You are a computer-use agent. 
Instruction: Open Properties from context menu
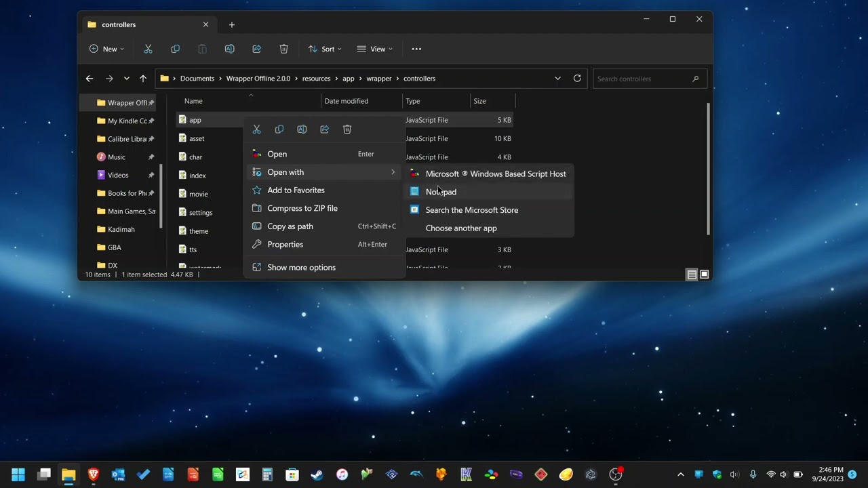[x=323, y=245]
